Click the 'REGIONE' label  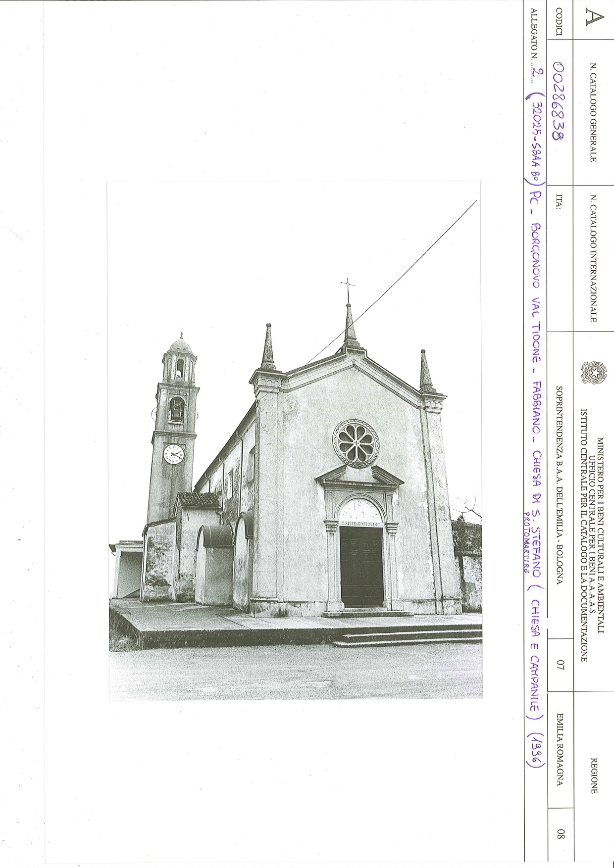click(x=593, y=776)
